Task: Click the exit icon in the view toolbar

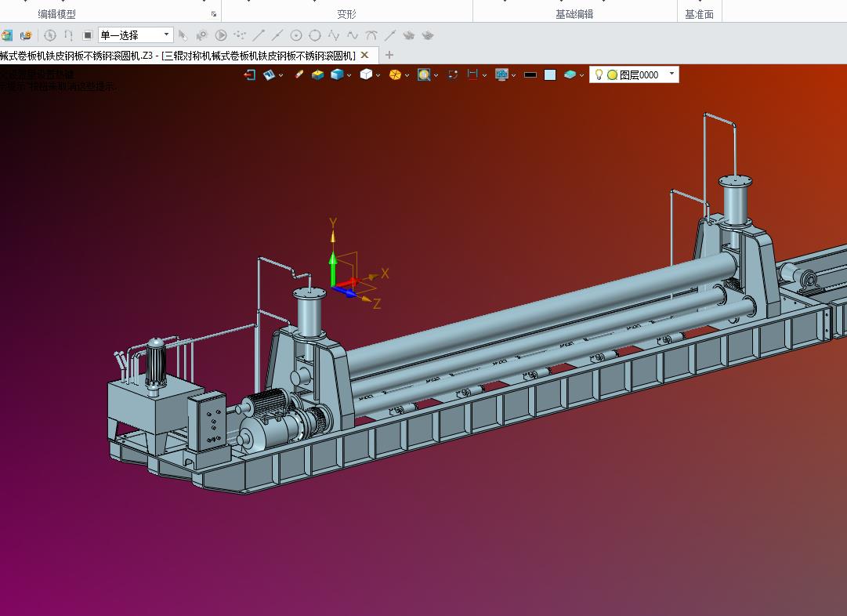Action: 250,74
